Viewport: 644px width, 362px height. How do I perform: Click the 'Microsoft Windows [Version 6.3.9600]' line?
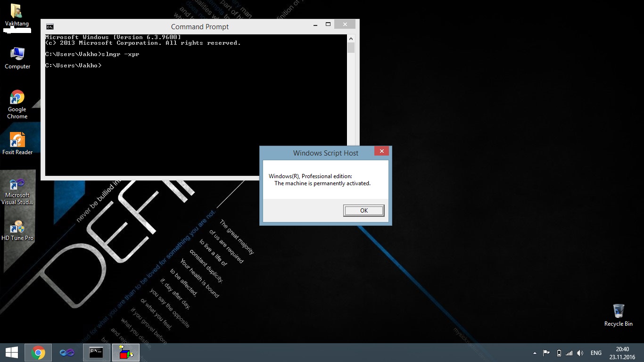(113, 37)
